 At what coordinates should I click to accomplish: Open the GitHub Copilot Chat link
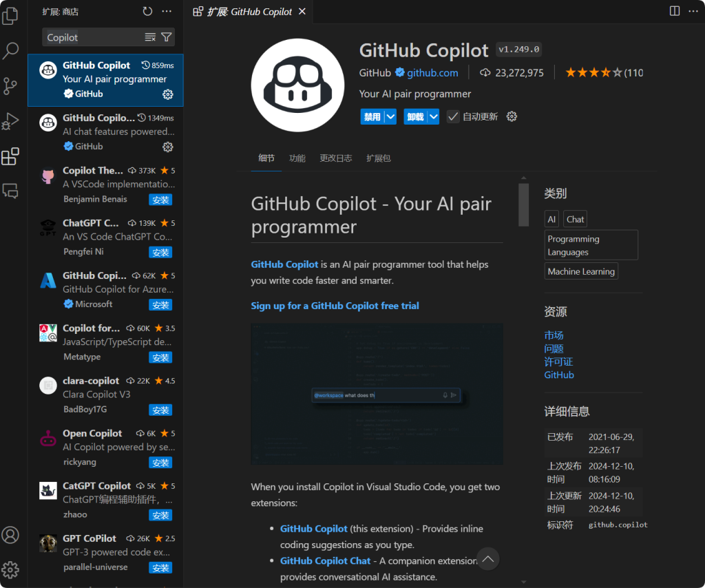(x=325, y=560)
